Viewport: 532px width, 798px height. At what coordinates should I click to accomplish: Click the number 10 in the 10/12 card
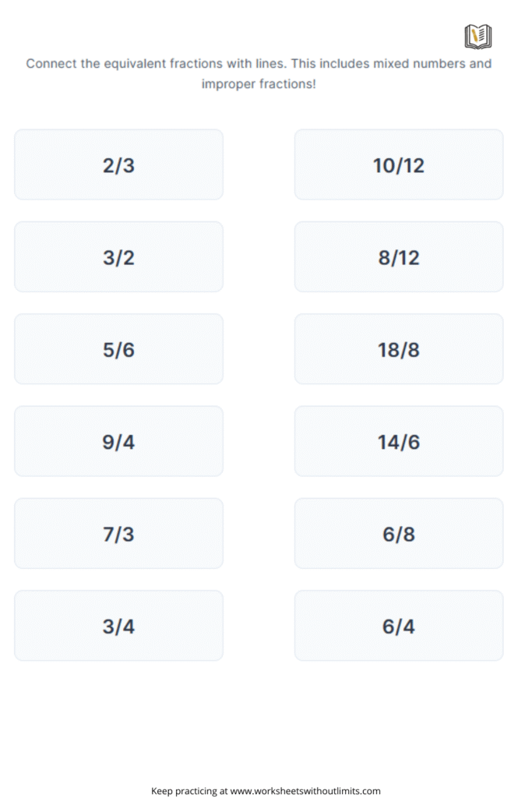point(384,165)
